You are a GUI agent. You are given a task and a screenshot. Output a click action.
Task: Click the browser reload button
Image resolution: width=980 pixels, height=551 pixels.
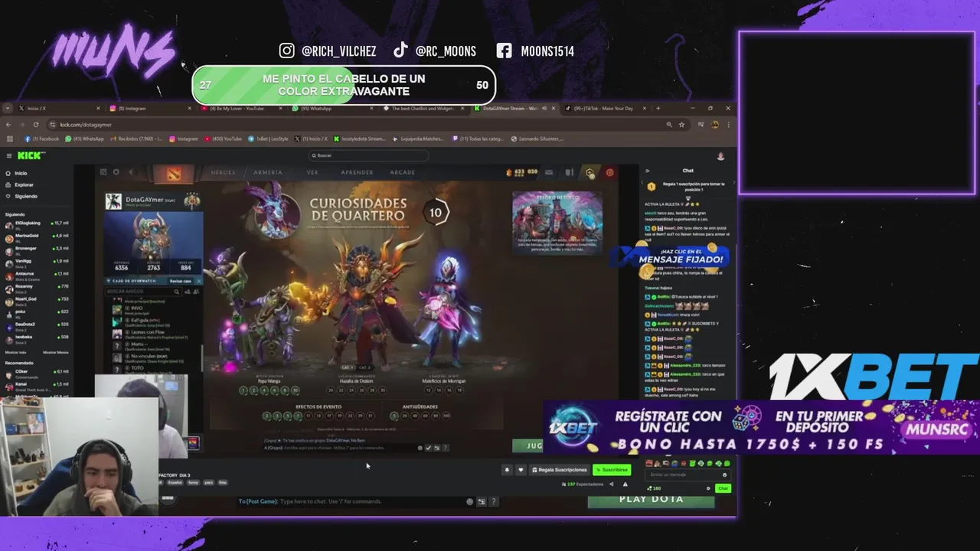coord(36,124)
